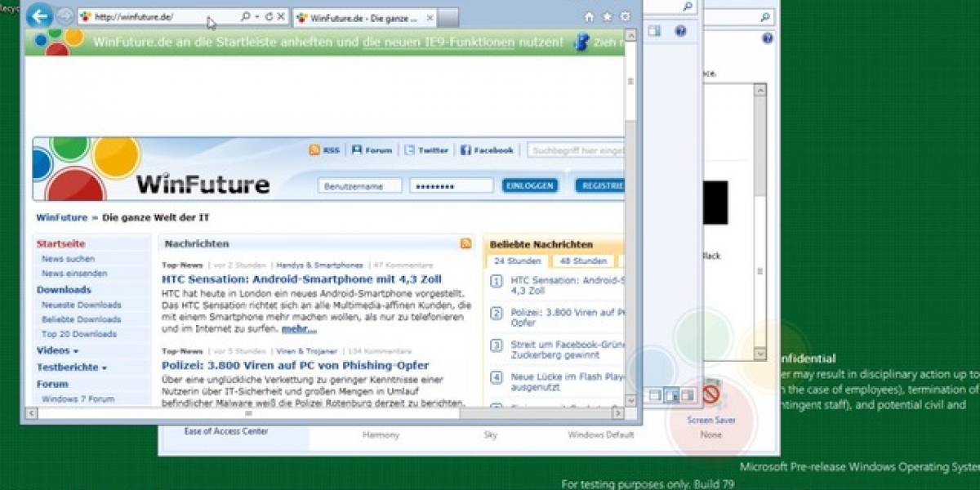This screenshot has width=980, height=490.
Task: Open 'Handys & Smartphones' category link
Action: 319,265
